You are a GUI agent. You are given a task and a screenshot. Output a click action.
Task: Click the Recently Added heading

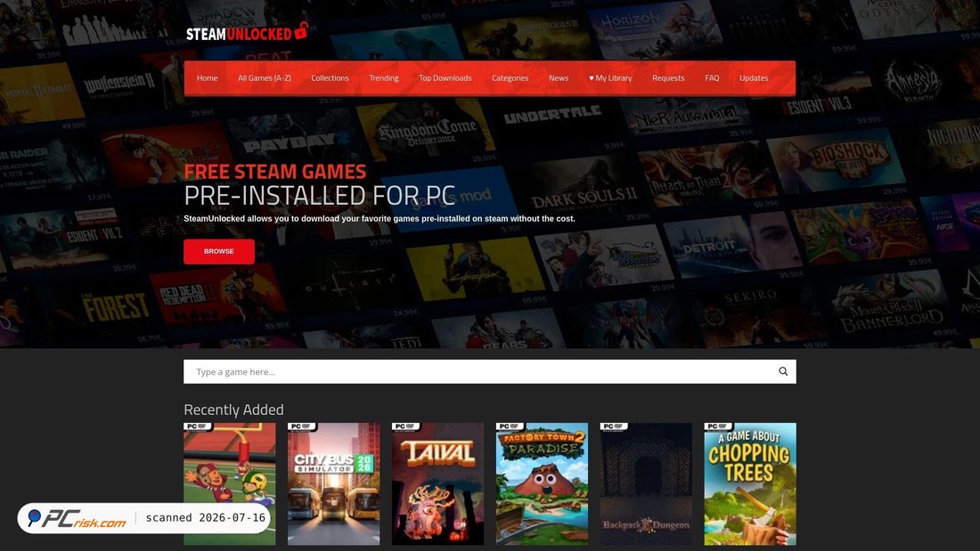pyautogui.click(x=233, y=409)
